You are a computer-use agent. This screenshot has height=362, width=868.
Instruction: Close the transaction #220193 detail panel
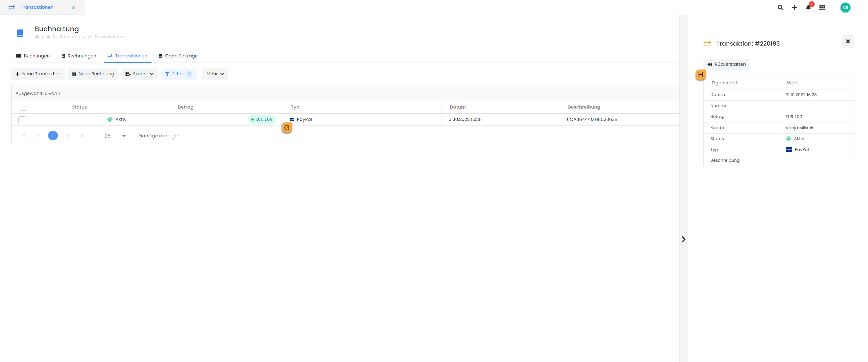coord(848,42)
